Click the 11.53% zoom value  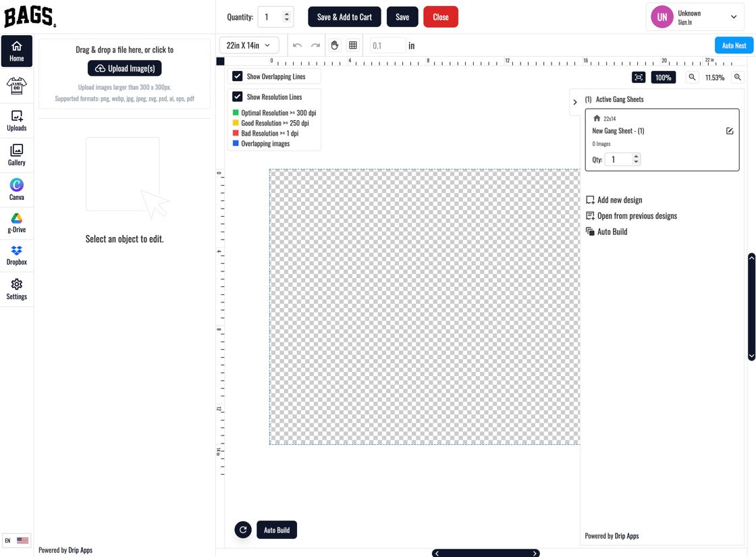pos(715,78)
